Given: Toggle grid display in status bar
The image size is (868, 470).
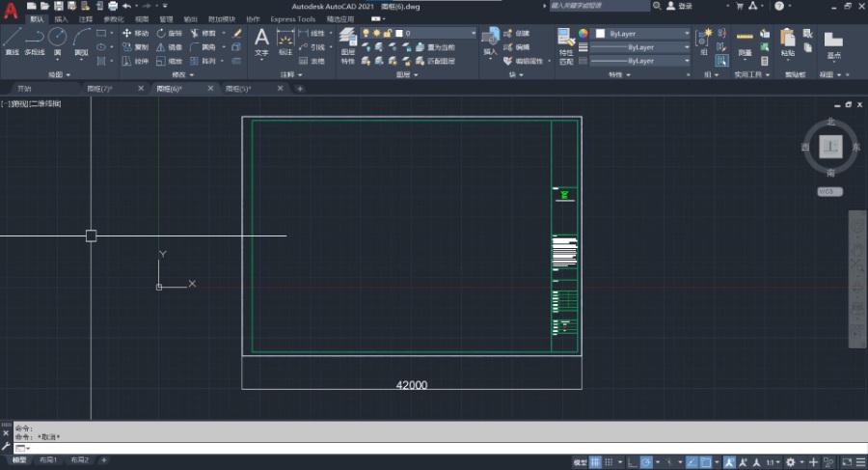Looking at the screenshot, I should 595,461.
